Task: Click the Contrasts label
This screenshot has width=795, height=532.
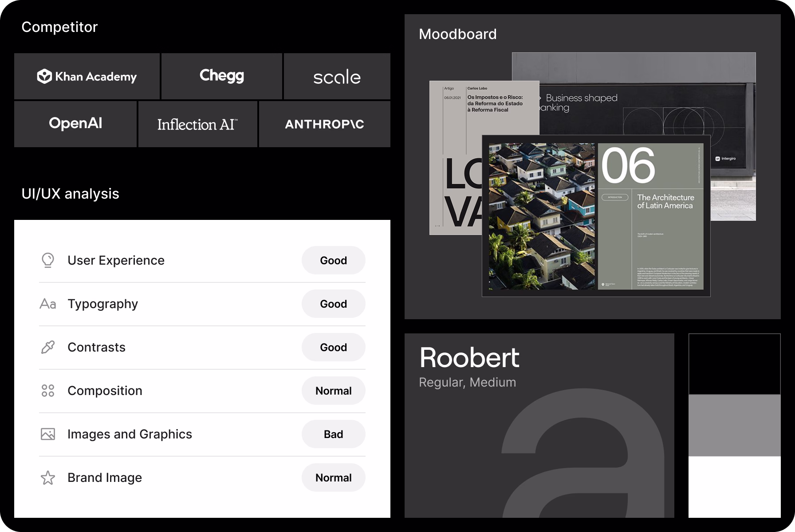Action: pyautogui.click(x=96, y=347)
